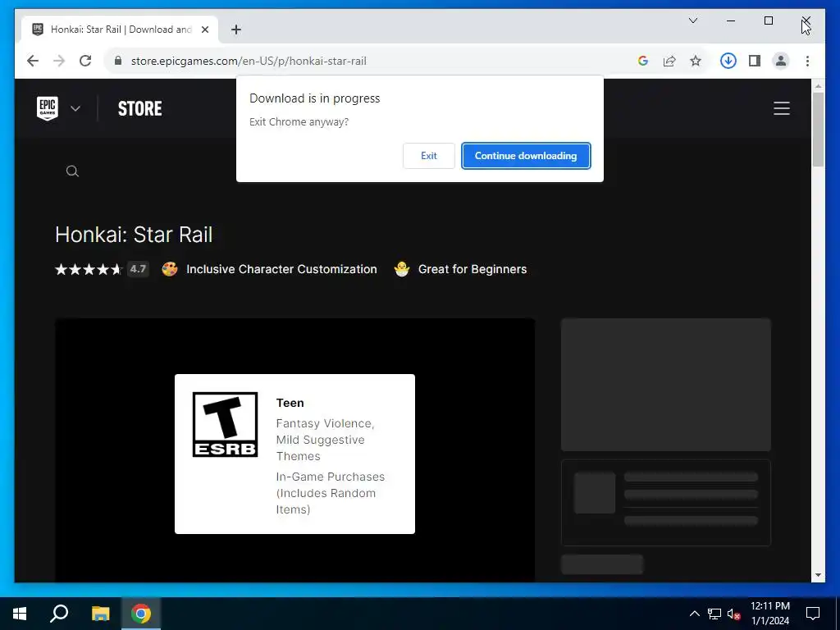Image resolution: width=840 pixels, height=630 pixels.
Task: Show hidden system tray icons
Action: point(694,614)
